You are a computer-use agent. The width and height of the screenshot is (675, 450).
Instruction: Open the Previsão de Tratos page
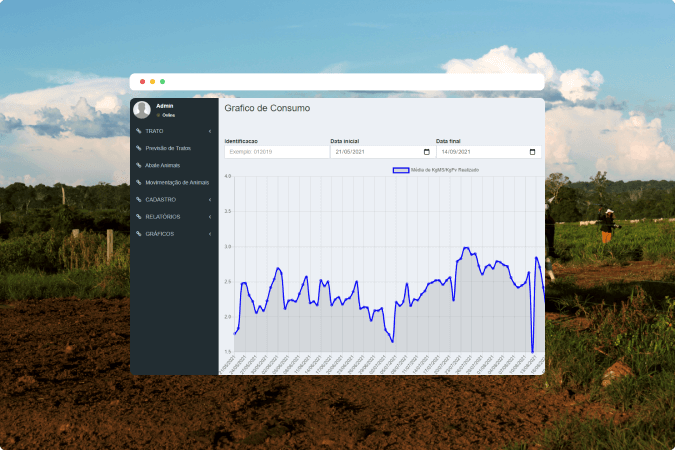point(167,148)
